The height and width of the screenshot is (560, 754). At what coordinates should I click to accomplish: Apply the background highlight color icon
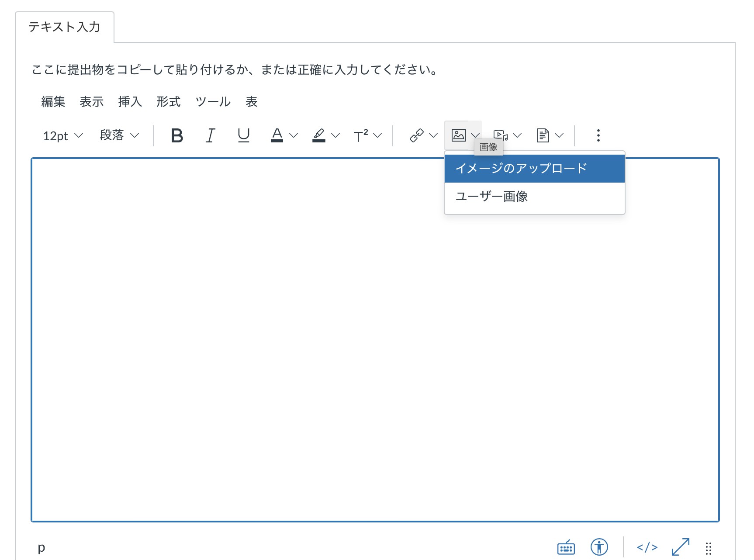319,135
